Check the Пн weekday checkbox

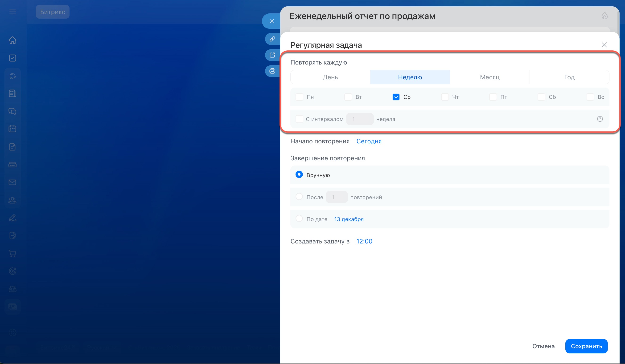pos(299,97)
